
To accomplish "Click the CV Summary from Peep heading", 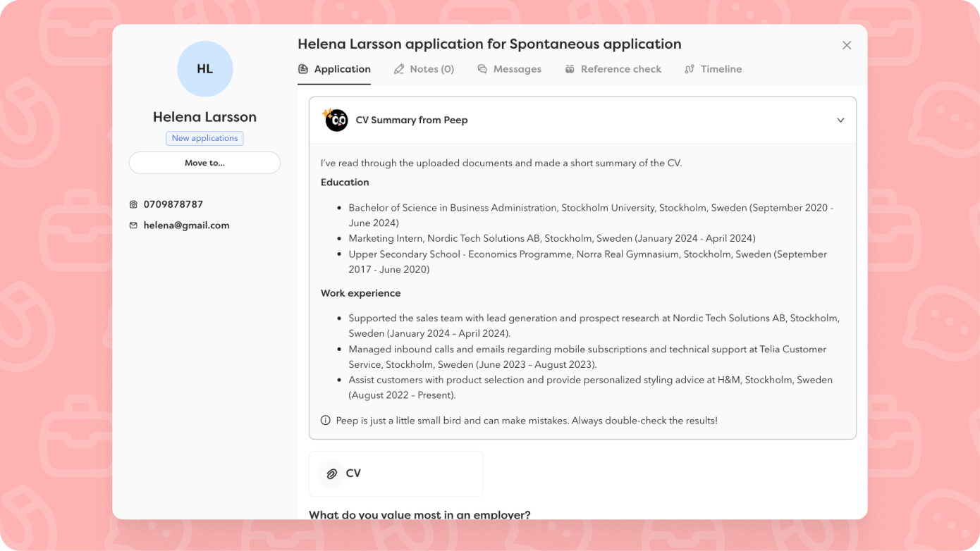I will (x=412, y=120).
